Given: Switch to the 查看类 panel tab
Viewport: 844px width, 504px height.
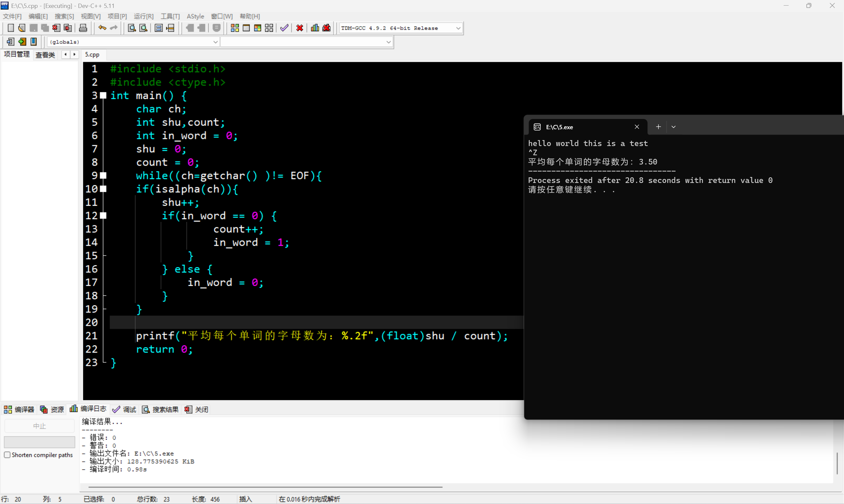Looking at the screenshot, I should tap(45, 55).
